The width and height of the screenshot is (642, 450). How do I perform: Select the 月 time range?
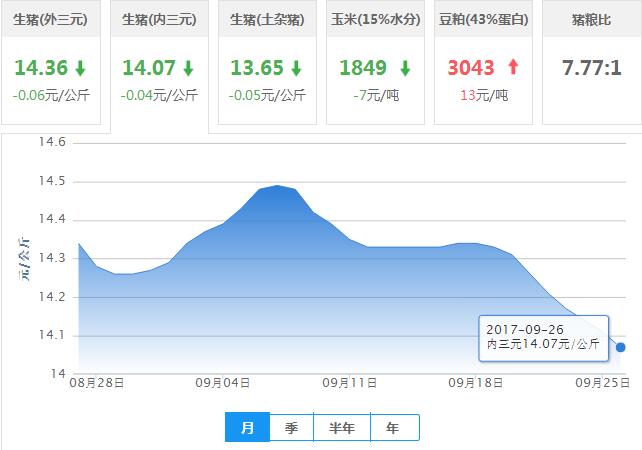click(248, 428)
